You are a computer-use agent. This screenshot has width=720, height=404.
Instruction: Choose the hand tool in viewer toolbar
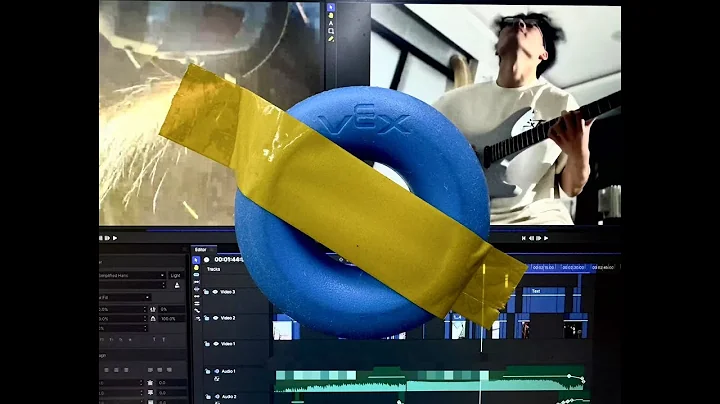pos(331,15)
